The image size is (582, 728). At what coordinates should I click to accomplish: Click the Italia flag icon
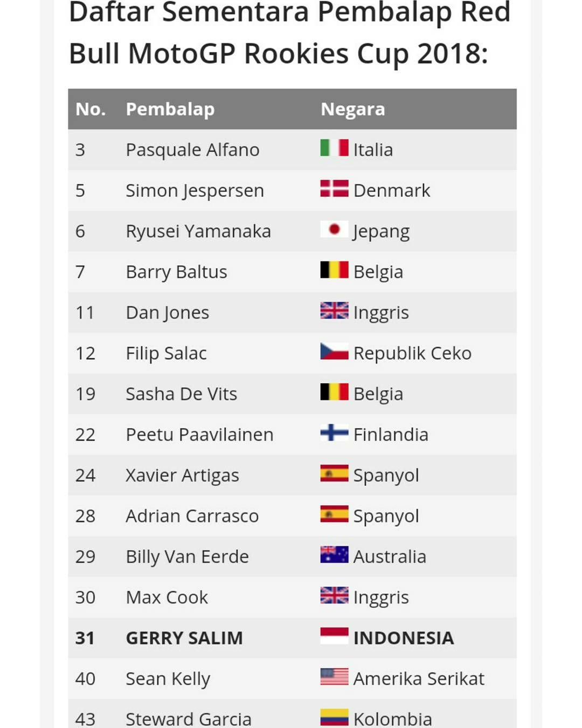click(334, 147)
